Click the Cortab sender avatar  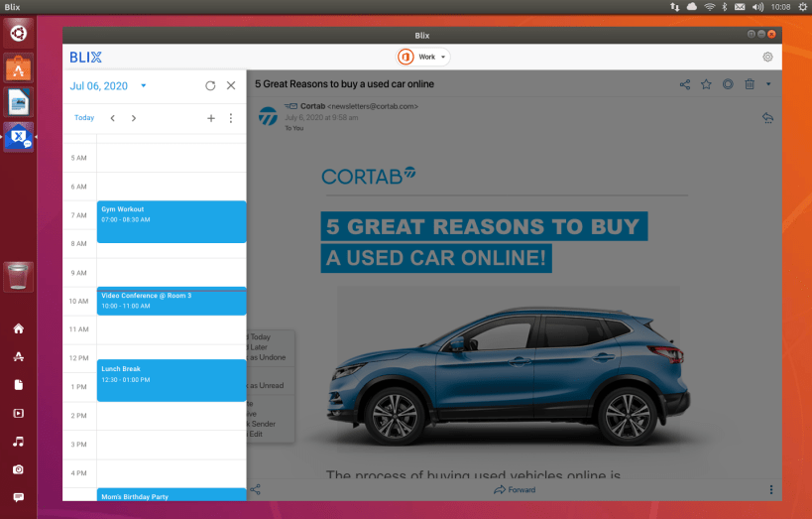pos(268,116)
